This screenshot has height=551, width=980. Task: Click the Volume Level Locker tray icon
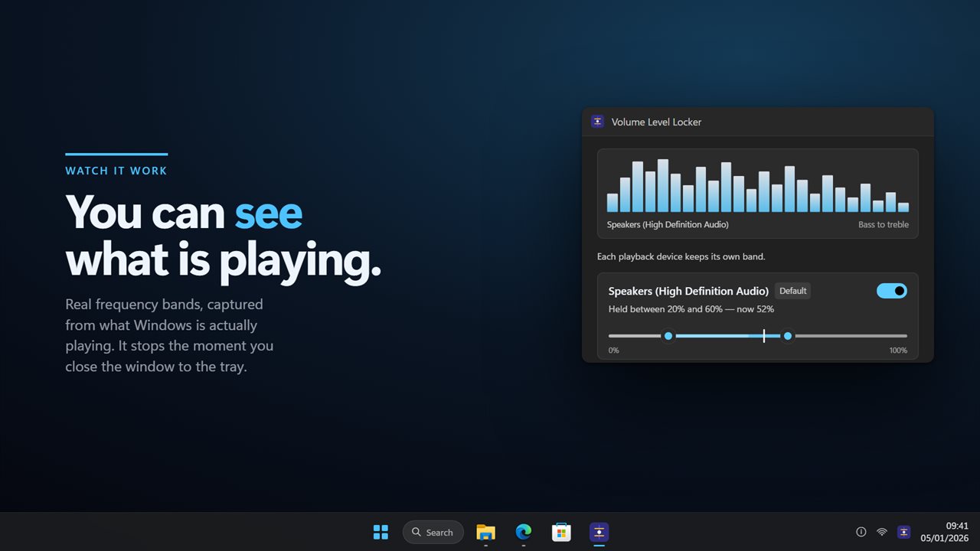click(903, 532)
